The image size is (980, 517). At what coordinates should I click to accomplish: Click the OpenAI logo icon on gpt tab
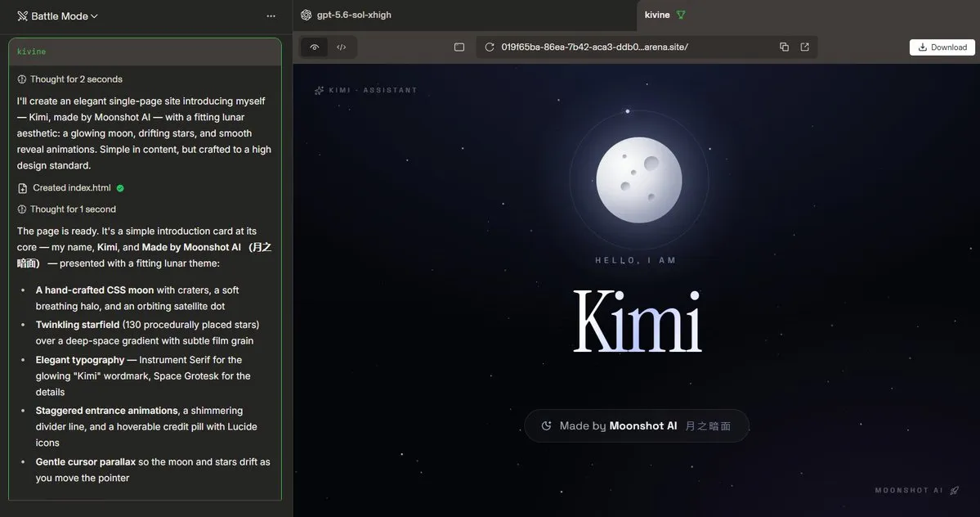[x=307, y=15]
